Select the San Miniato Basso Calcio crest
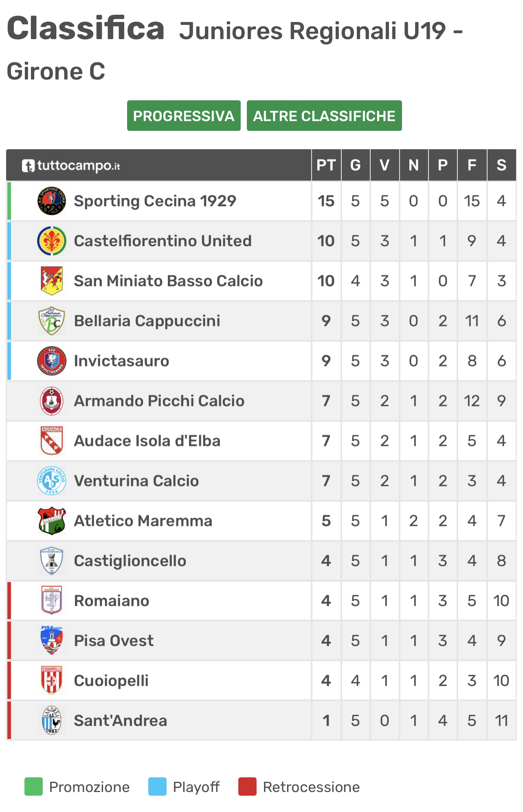This screenshot has height=812, width=523. [52, 281]
